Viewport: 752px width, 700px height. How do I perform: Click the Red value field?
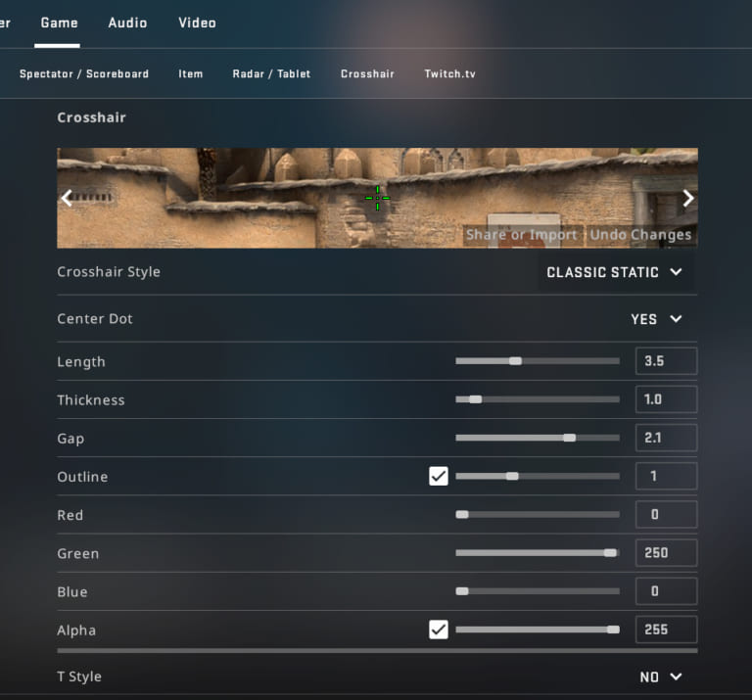click(666, 514)
